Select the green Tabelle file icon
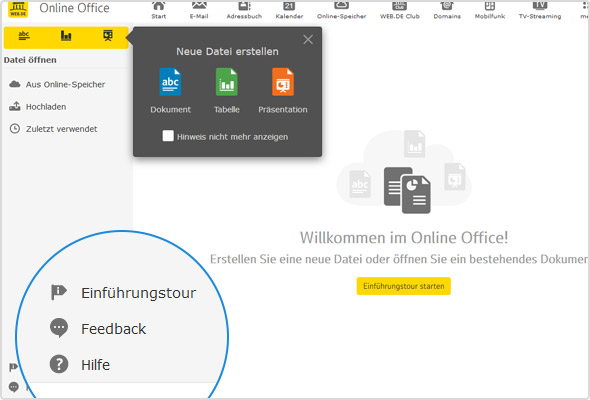 tap(227, 82)
